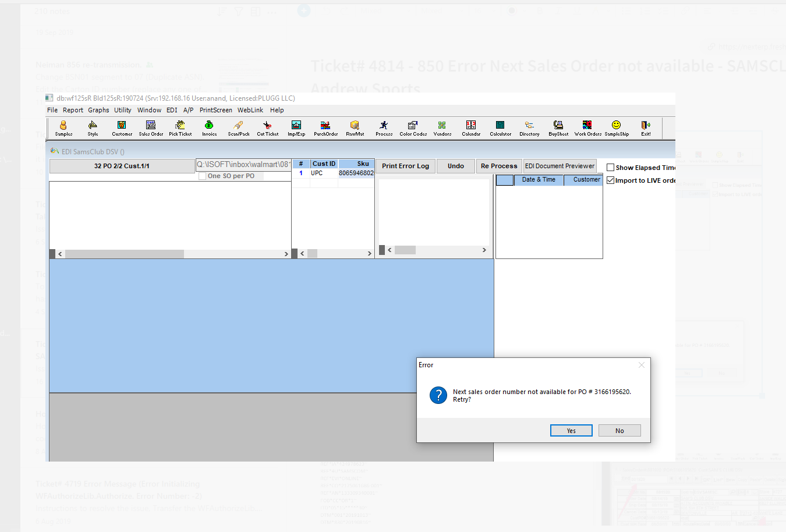Click the Undo button
The height and width of the screenshot is (532, 786).
[456, 166]
